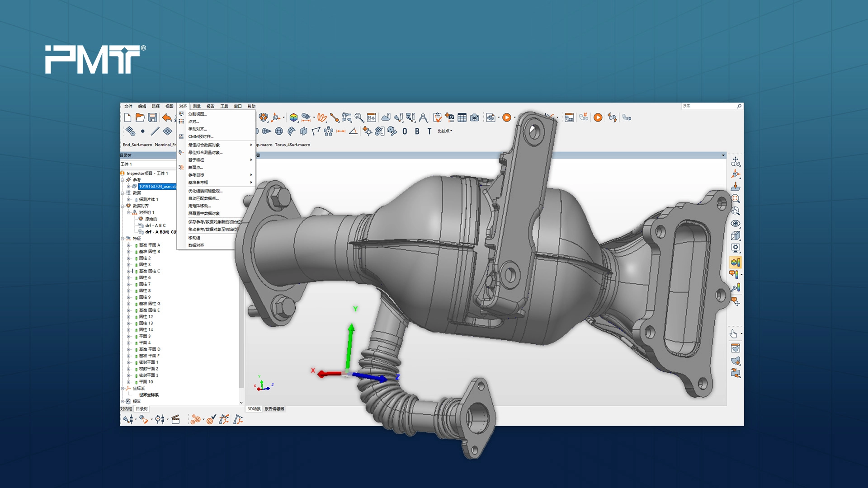Select tree item 世界坐标系
Image resolution: width=868 pixels, height=488 pixels.
(x=149, y=395)
